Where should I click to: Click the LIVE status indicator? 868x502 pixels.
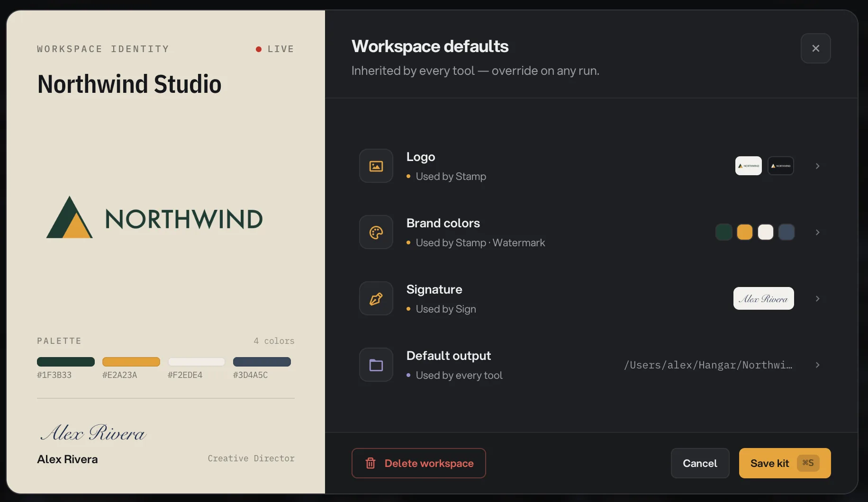click(x=275, y=49)
